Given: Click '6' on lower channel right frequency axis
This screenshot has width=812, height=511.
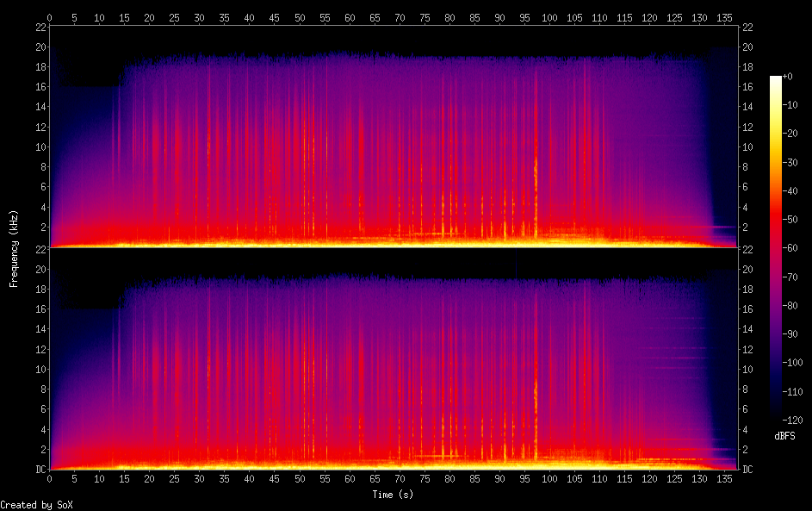Looking at the screenshot, I should (x=745, y=409).
